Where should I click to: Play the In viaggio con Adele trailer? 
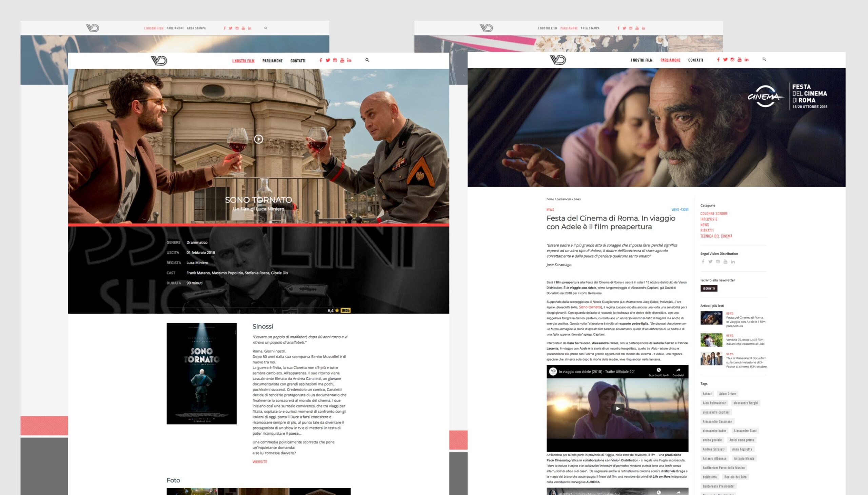click(x=618, y=408)
